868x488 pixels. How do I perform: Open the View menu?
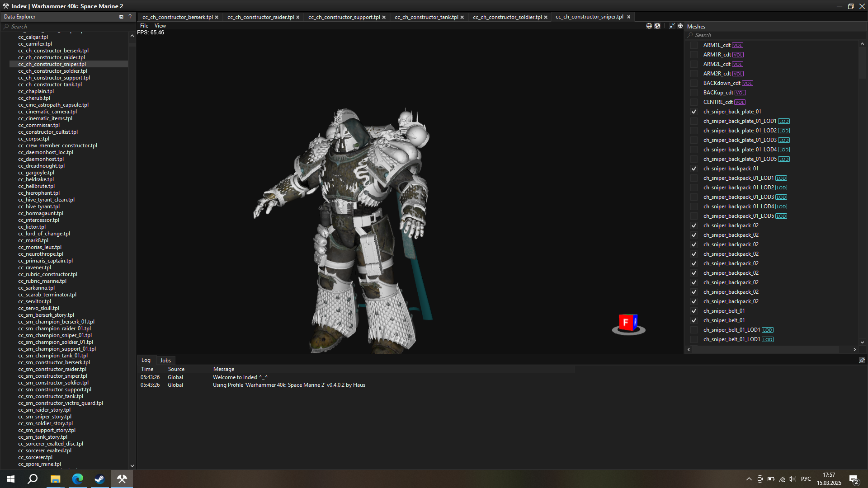click(160, 26)
